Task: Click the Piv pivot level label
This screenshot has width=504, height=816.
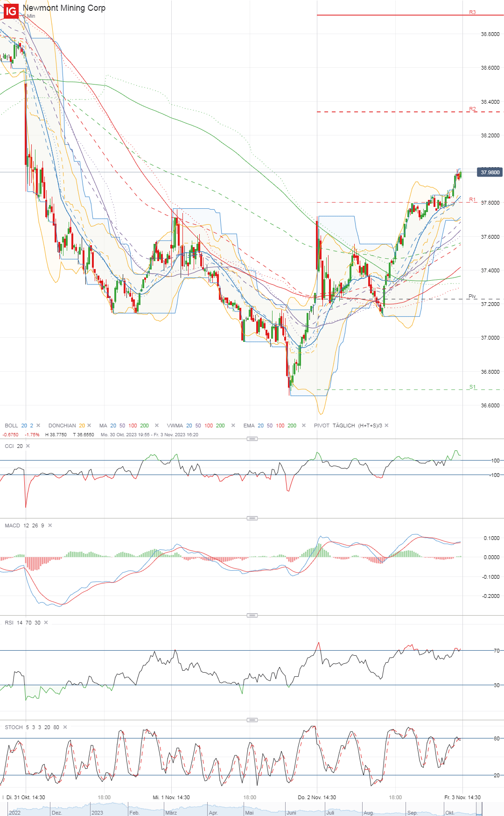Action: (x=472, y=296)
